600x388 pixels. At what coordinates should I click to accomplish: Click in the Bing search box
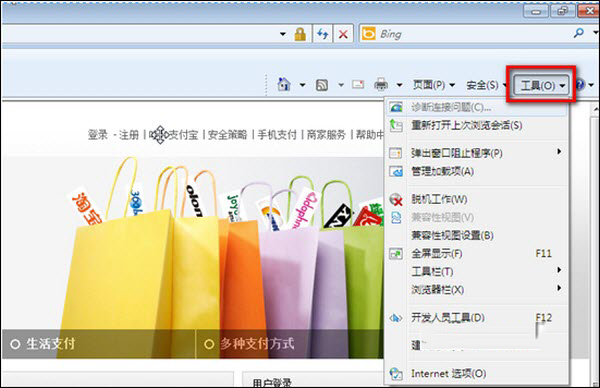tap(474, 34)
